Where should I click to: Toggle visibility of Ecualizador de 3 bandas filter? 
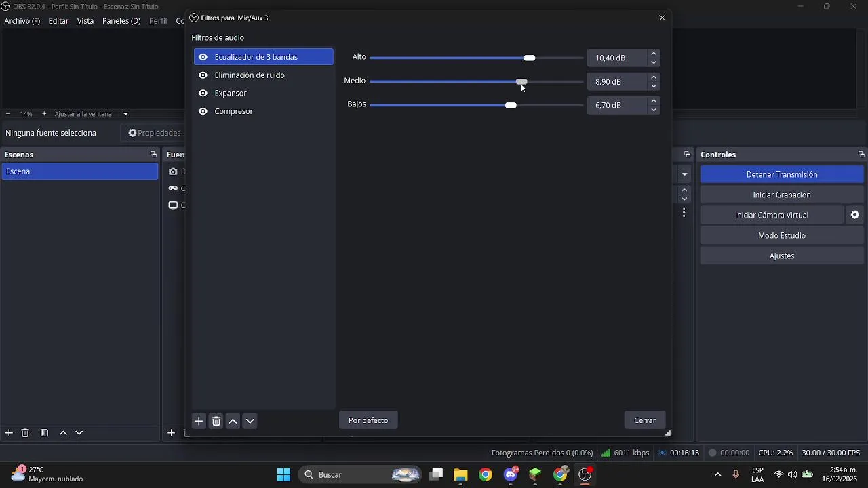[203, 57]
